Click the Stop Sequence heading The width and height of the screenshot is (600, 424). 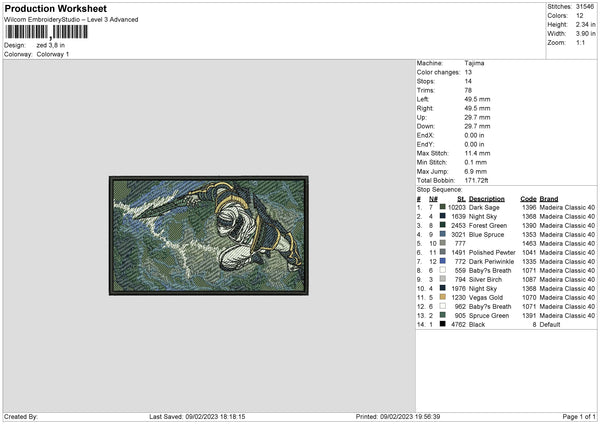(439, 188)
